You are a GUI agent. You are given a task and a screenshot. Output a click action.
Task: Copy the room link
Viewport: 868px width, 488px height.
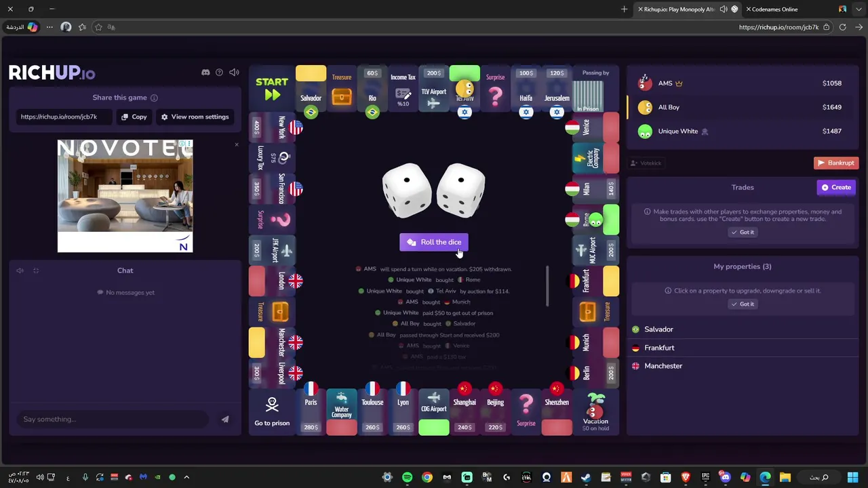pos(134,117)
